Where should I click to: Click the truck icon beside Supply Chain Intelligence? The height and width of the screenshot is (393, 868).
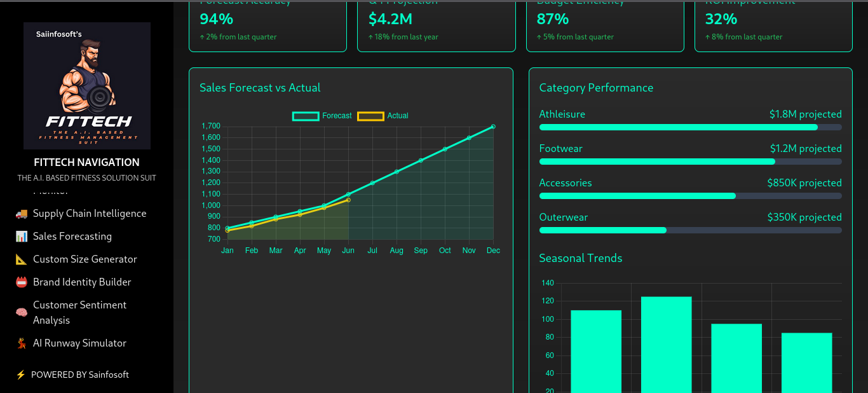tap(22, 214)
